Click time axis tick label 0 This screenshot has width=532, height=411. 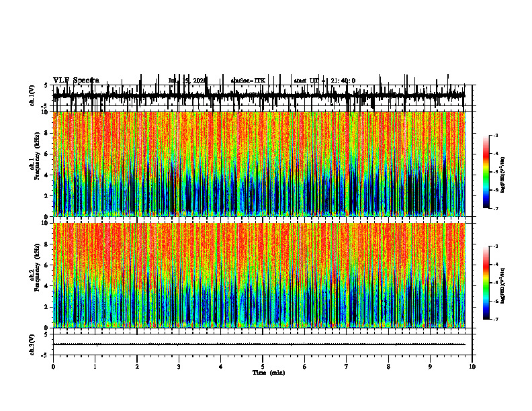(x=53, y=367)
